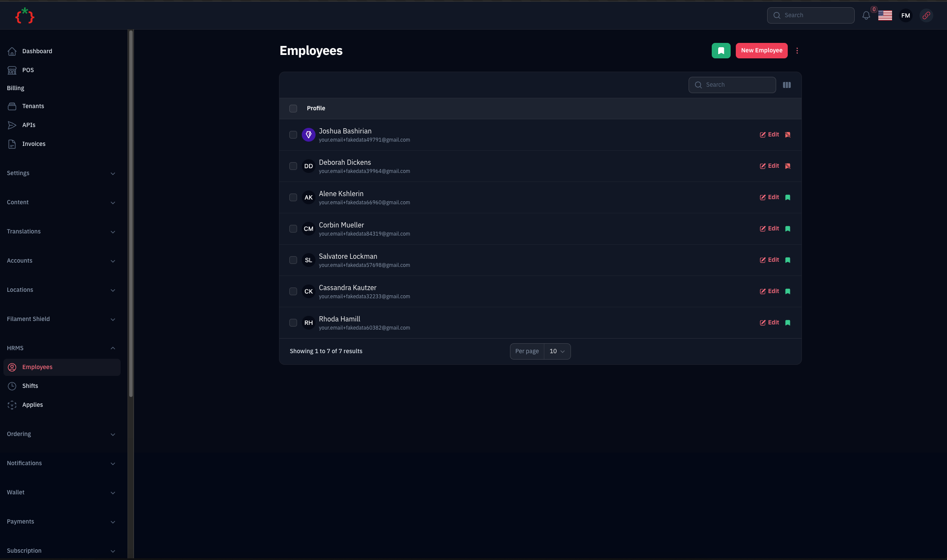Click the notification bell icon
This screenshot has width=947, height=560.
tap(866, 15)
